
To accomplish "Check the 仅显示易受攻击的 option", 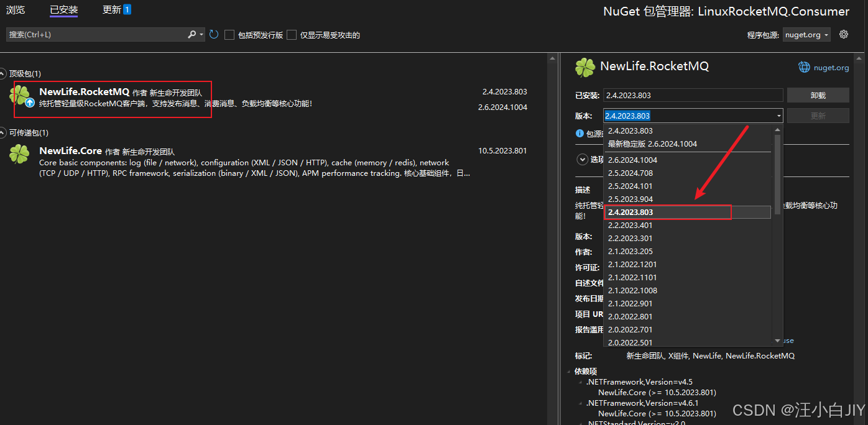I will coord(292,35).
